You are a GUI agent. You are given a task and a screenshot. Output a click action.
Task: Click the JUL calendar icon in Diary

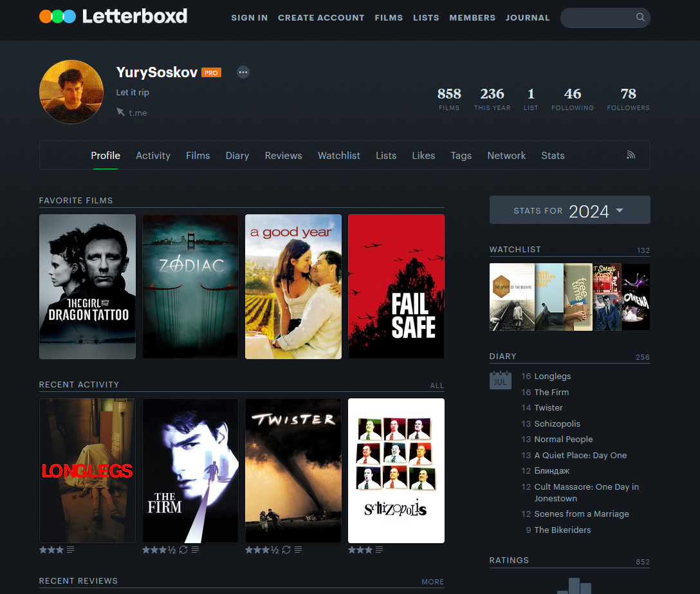(x=501, y=380)
